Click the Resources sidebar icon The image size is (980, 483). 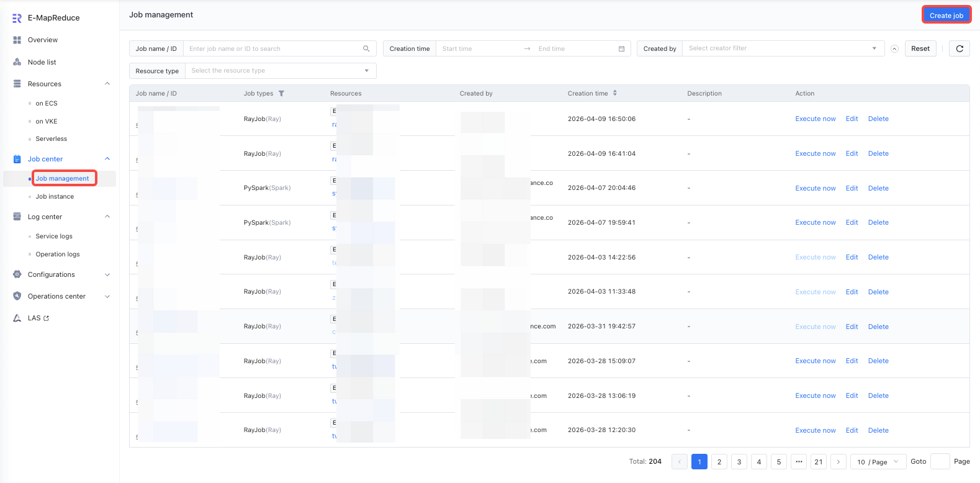point(17,84)
